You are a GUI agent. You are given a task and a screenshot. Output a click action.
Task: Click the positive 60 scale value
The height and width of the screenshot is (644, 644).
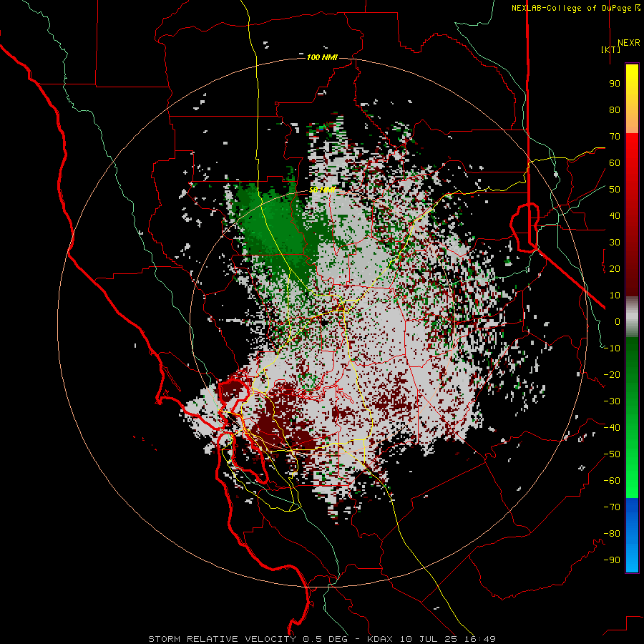pos(615,162)
